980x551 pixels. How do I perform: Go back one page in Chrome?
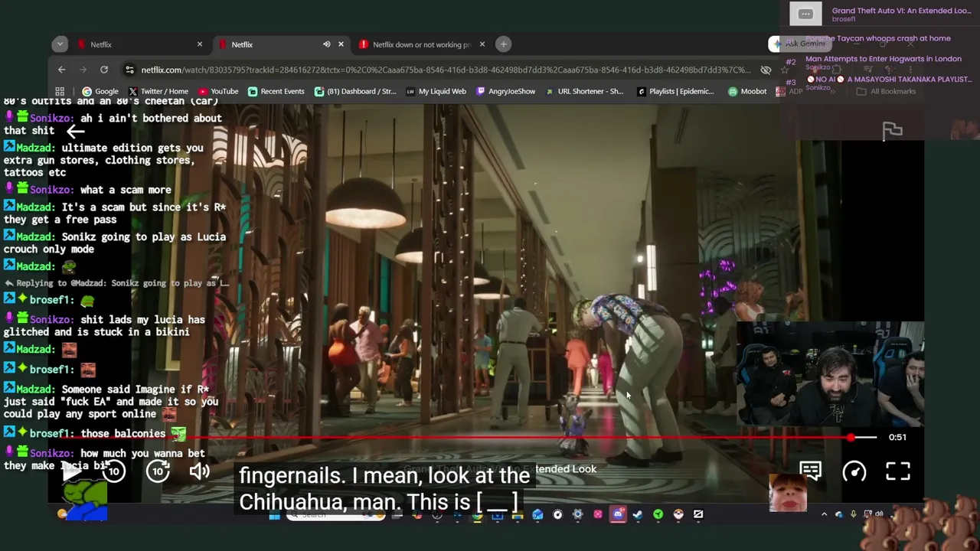(62, 70)
